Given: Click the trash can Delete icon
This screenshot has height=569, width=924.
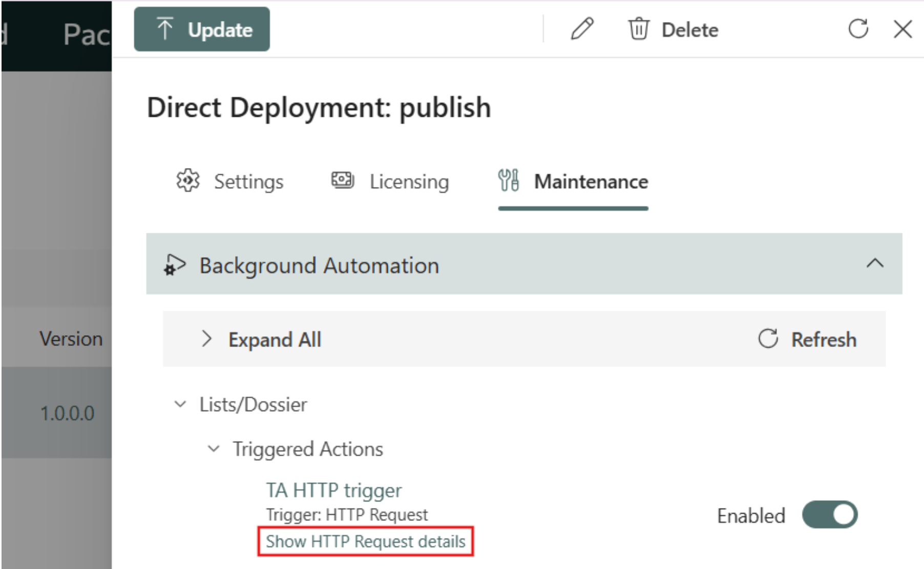Looking at the screenshot, I should 639,29.
